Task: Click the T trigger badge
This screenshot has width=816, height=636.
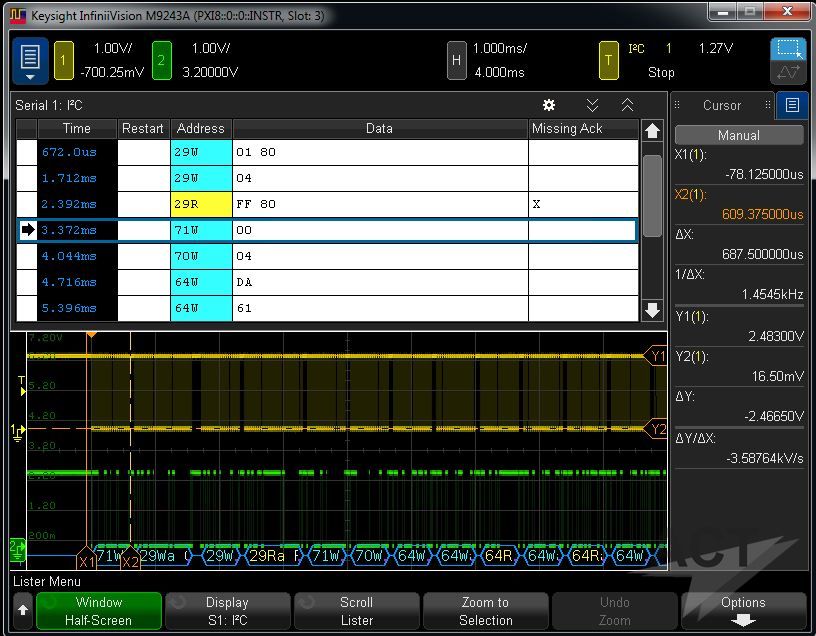Action: [607, 60]
